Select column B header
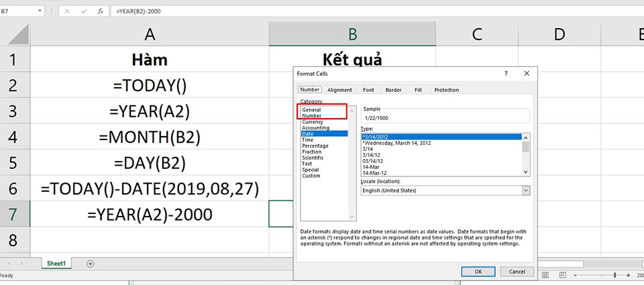Viewport: 644px width, 285px height. [352, 34]
